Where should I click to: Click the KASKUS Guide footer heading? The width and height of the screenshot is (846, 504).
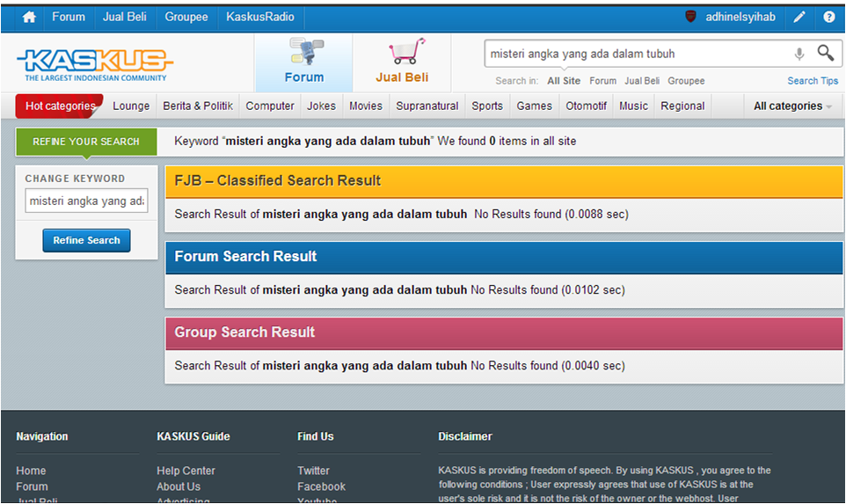pyautogui.click(x=193, y=436)
